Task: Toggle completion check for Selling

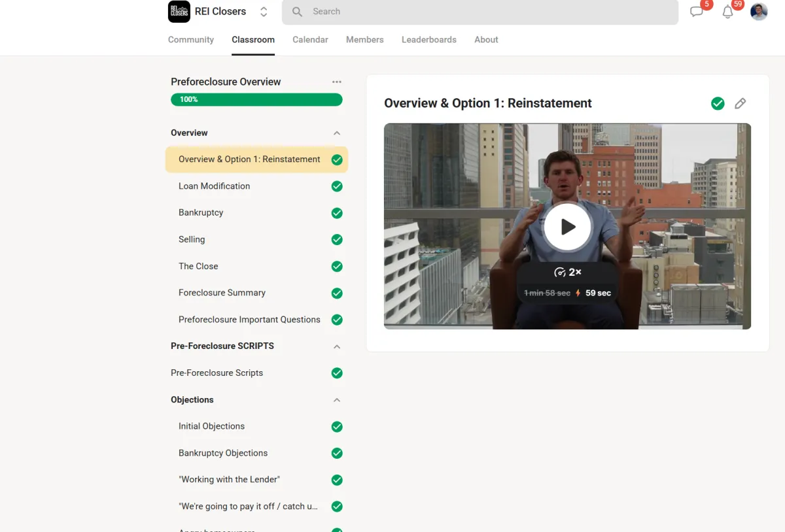Action: [x=337, y=240]
